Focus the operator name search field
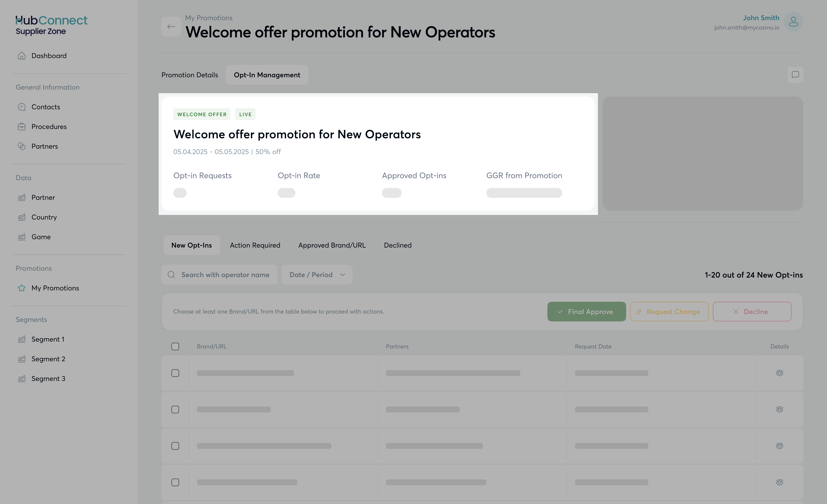The width and height of the screenshot is (827, 504). (225, 275)
